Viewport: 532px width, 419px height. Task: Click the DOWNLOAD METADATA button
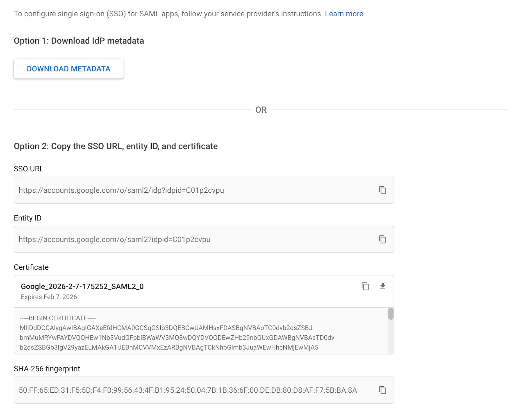(x=69, y=69)
